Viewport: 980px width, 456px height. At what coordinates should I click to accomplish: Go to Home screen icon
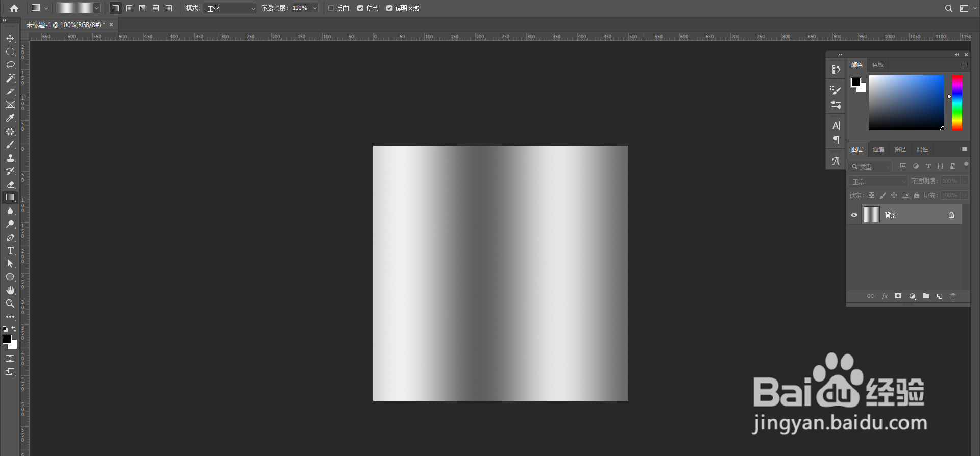click(14, 8)
